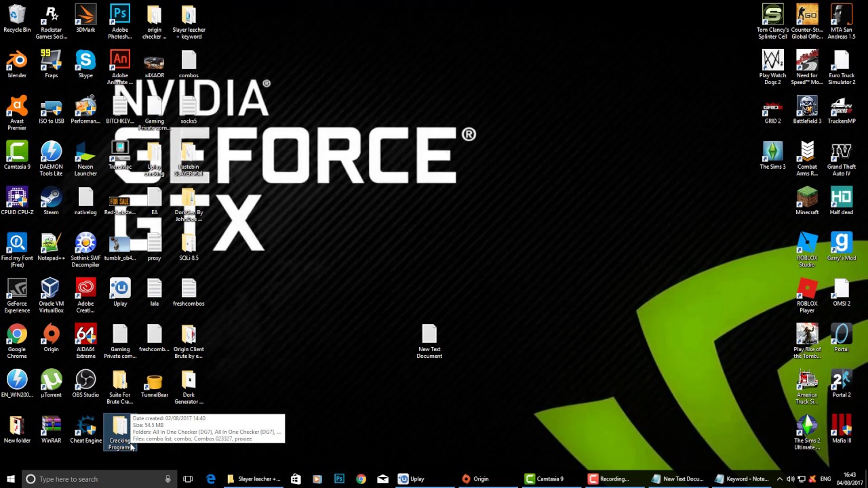Launch the Nexon Launcher shortcut
This screenshot has height=488, width=868.
pyautogui.click(x=85, y=159)
